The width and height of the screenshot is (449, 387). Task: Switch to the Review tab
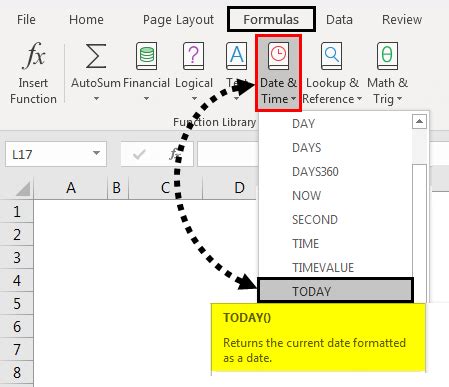(402, 19)
